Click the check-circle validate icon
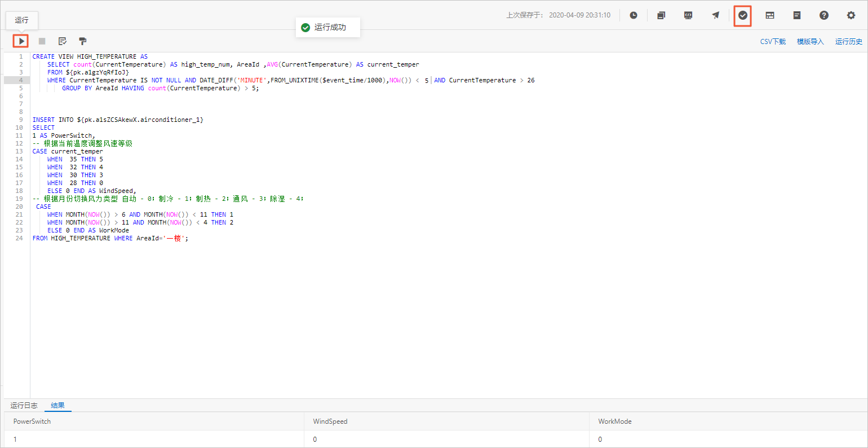Screen dimensions: 868x448 (x=743, y=15)
